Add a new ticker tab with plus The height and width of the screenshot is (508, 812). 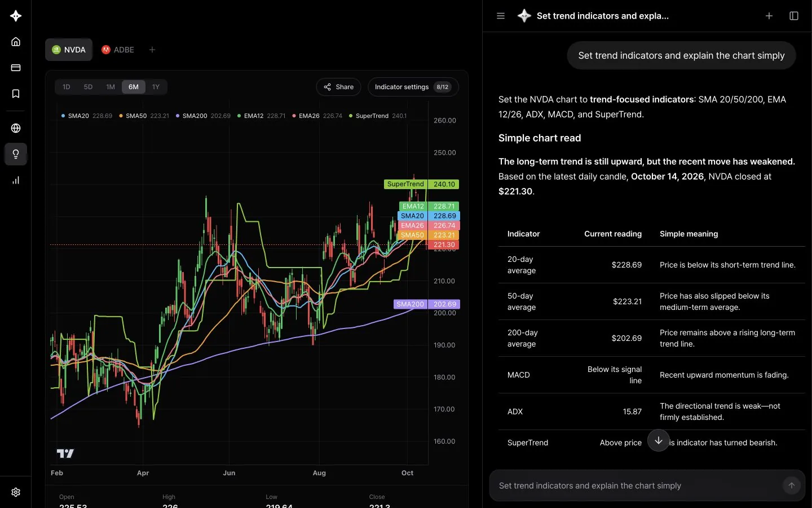152,50
